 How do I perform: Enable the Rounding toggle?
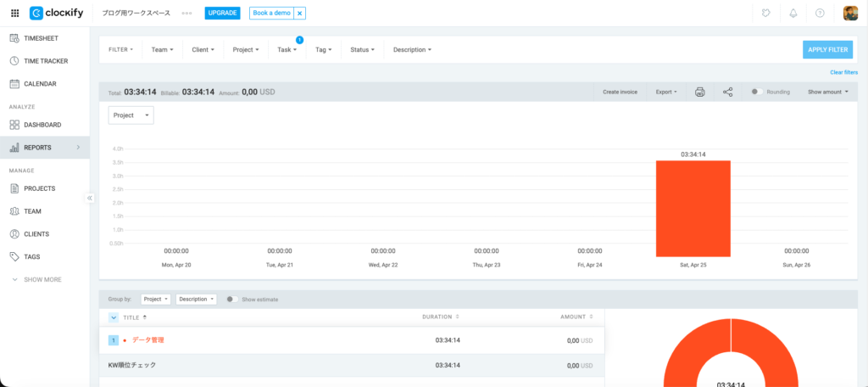pos(756,92)
